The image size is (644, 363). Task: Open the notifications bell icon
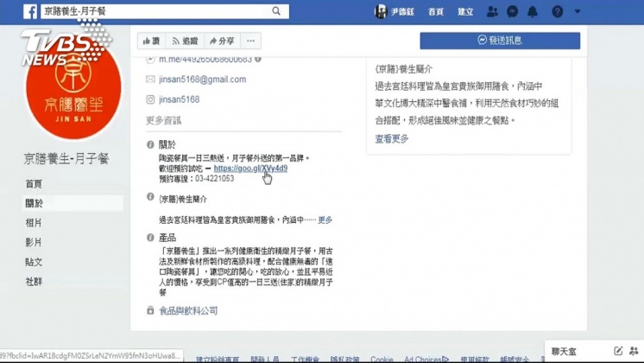pyautogui.click(x=533, y=11)
